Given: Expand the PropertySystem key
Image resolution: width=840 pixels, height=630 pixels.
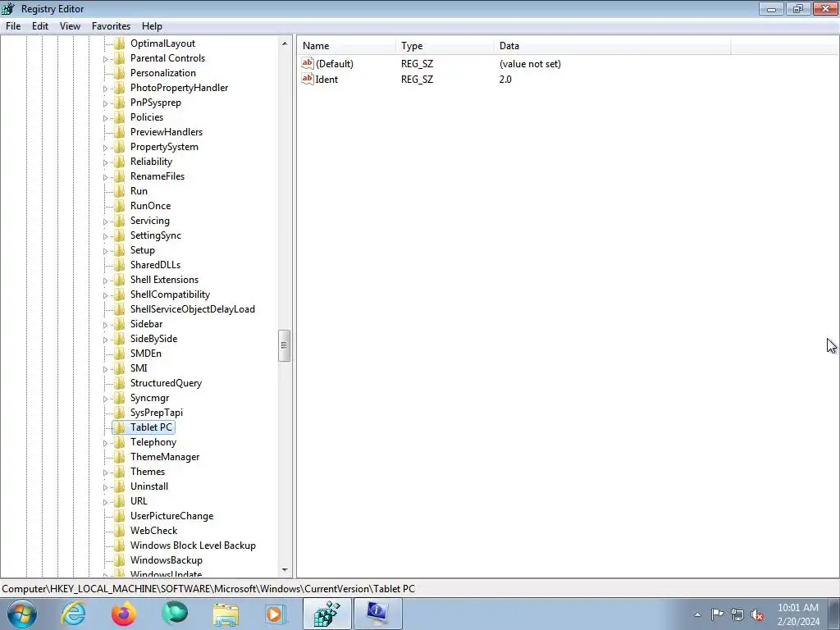Looking at the screenshot, I should coord(106,148).
